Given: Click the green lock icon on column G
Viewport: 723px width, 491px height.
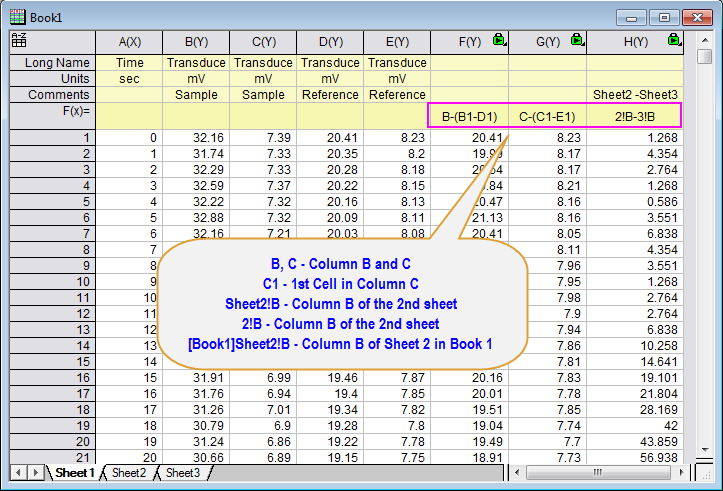Looking at the screenshot, I should tap(577, 41).
